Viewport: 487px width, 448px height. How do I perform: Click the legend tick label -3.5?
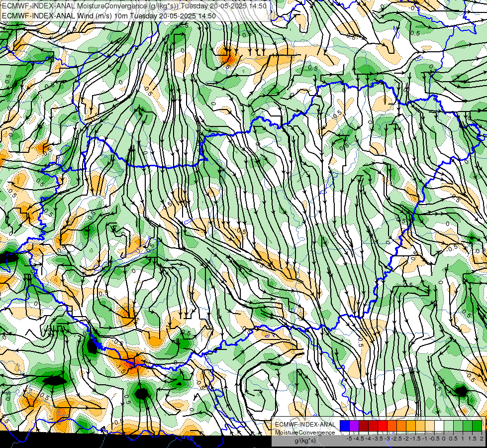(378, 439)
